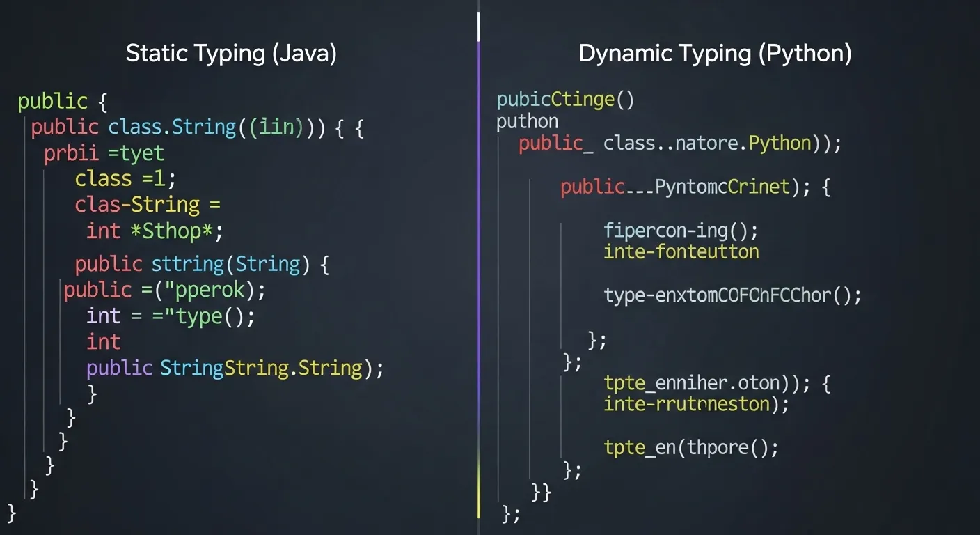The width and height of the screenshot is (980, 535).
Task: Select the 'inte-fonteutton' yellow text
Action: [x=681, y=252]
